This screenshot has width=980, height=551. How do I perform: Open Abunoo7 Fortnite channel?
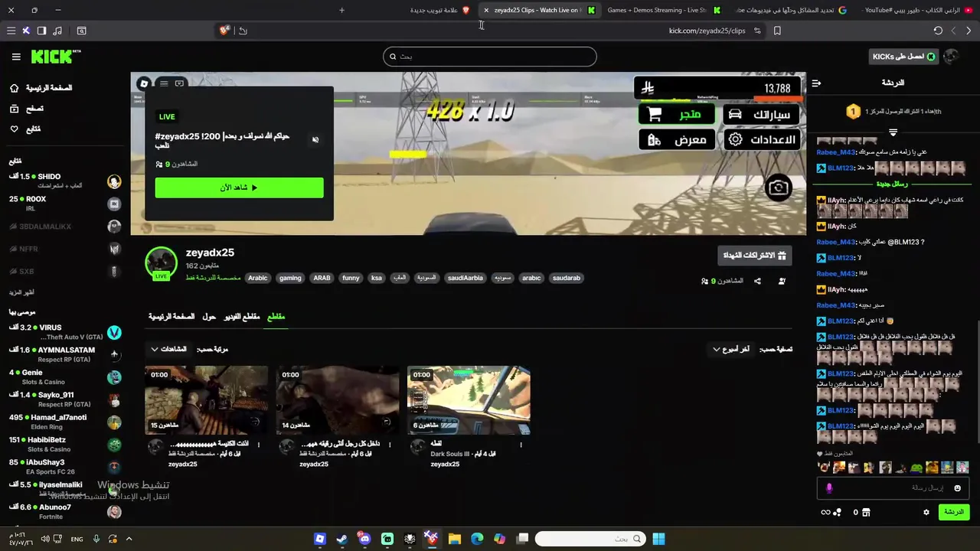click(x=65, y=512)
